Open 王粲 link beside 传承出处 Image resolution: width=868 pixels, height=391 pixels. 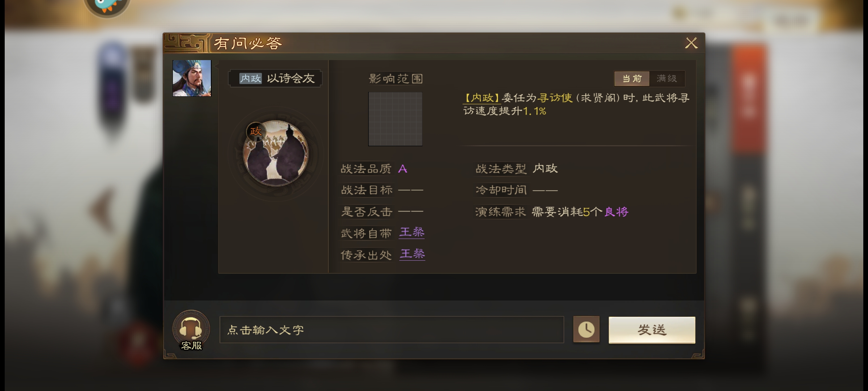tap(412, 254)
